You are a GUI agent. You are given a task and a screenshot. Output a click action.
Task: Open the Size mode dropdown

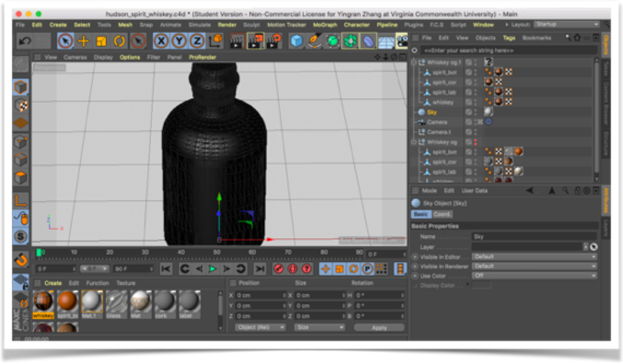(319, 327)
